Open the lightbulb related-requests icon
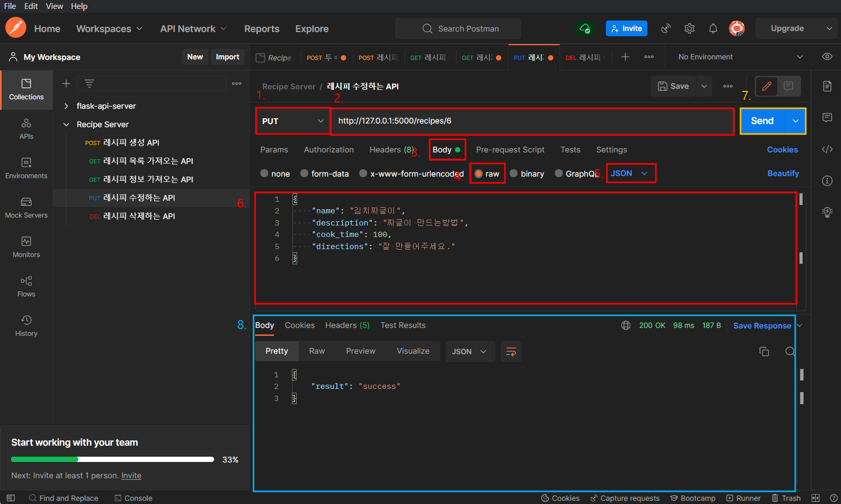 coord(827,212)
